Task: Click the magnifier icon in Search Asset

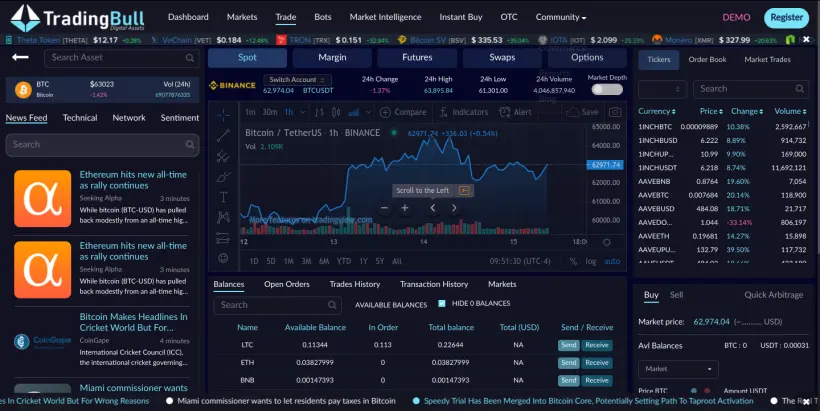Action: click(x=190, y=58)
